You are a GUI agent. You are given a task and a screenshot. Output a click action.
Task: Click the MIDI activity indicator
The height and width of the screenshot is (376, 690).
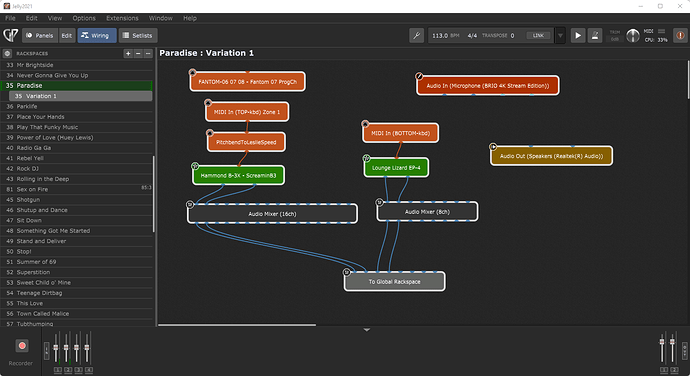[661, 31]
